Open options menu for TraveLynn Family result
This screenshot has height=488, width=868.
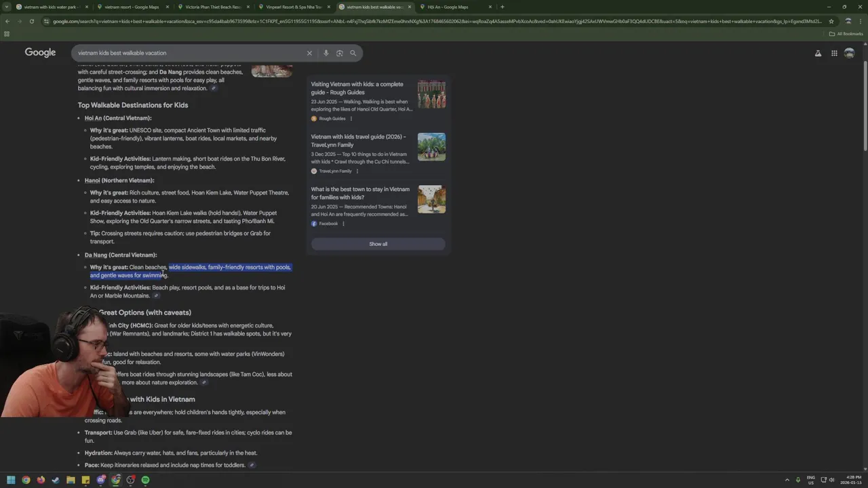[x=357, y=171]
